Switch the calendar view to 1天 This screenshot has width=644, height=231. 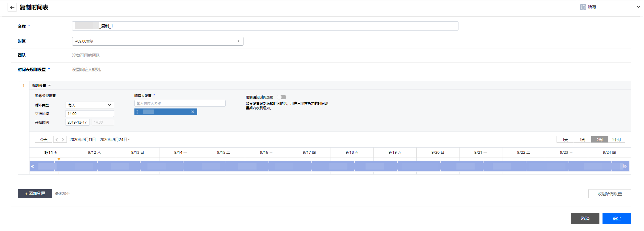pyautogui.click(x=565, y=140)
